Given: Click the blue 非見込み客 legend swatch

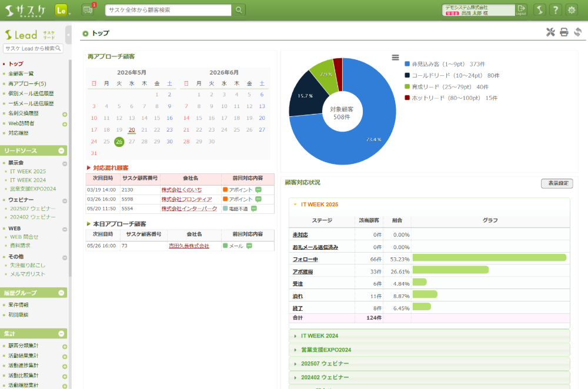Looking at the screenshot, I should (x=407, y=64).
